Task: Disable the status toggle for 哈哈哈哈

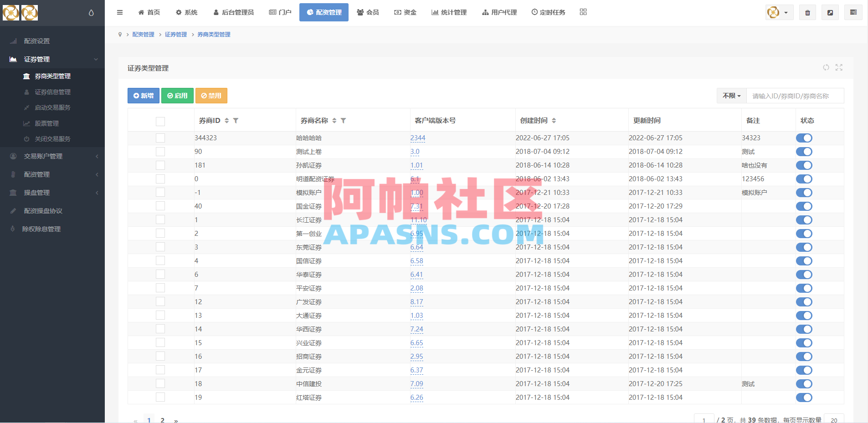Action: (x=804, y=138)
